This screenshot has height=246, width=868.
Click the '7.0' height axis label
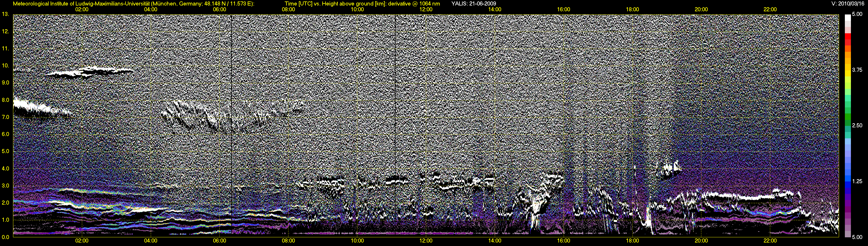point(5,117)
